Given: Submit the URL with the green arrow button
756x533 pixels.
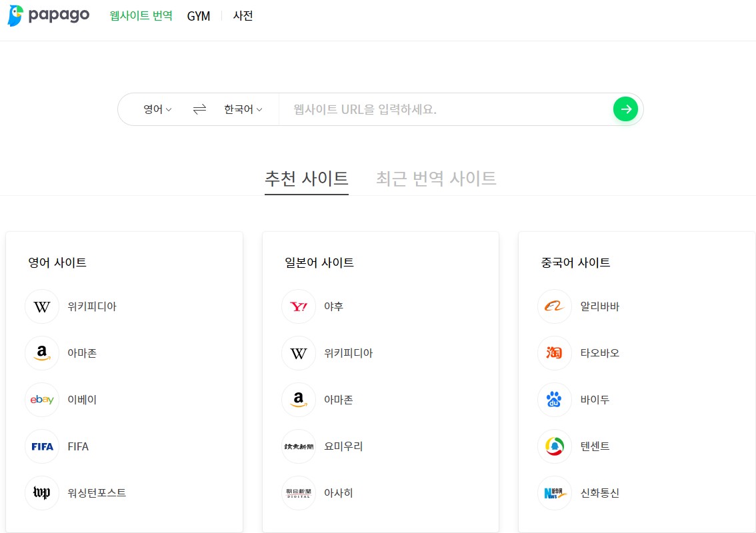Looking at the screenshot, I should click(625, 109).
